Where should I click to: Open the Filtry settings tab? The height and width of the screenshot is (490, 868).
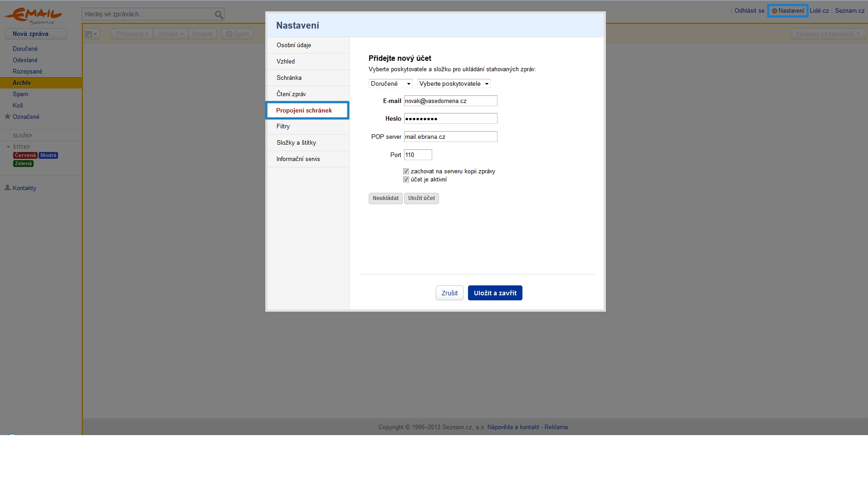[x=283, y=127]
